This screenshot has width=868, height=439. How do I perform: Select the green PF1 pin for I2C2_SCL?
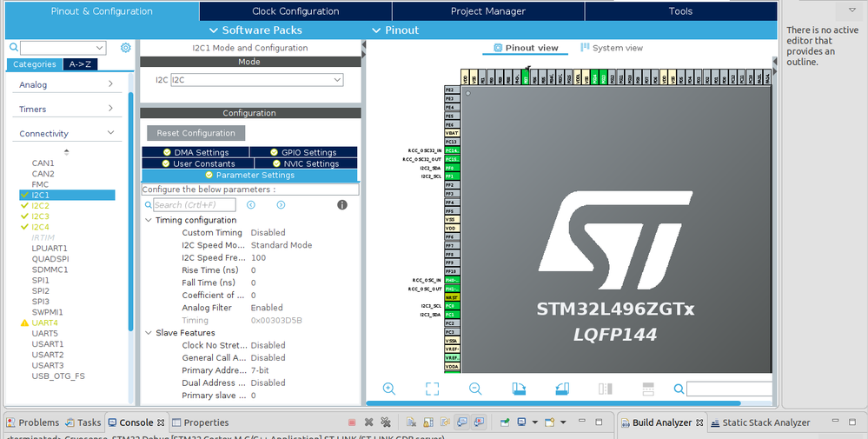coord(453,176)
